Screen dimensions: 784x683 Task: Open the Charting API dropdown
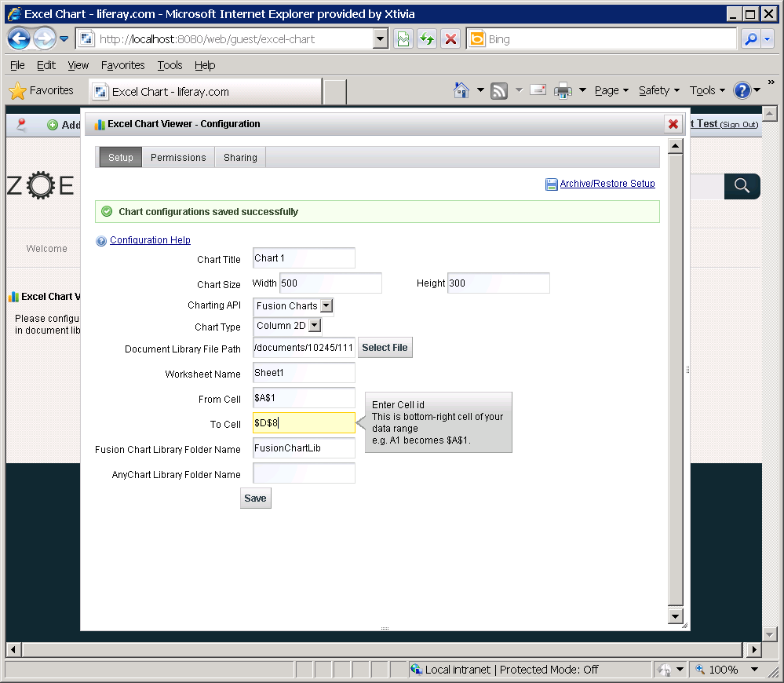326,306
